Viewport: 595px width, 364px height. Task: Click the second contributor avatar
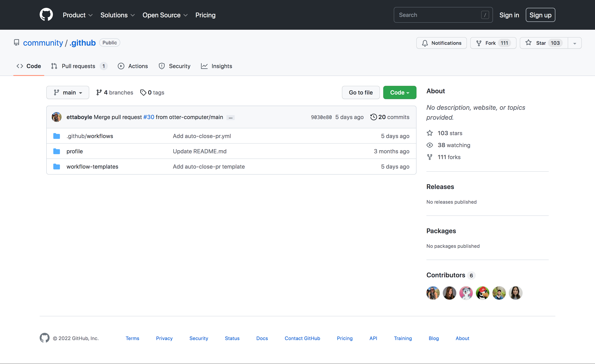[x=449, y=293]
